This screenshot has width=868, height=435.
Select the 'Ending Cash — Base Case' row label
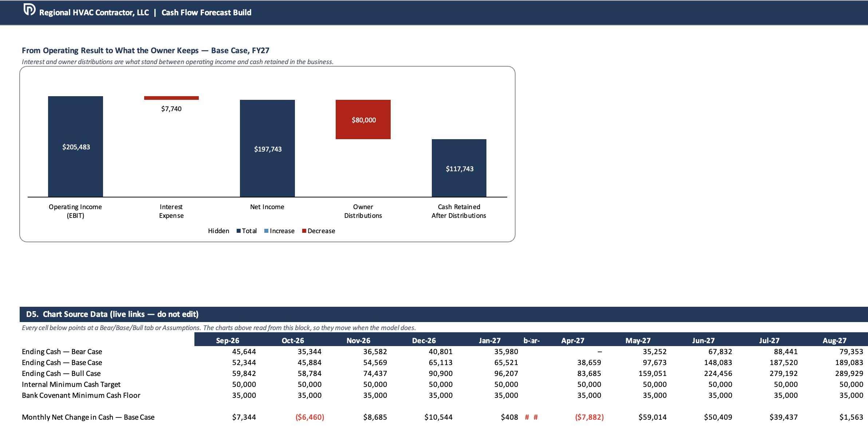pyautogui.click(x=62, y=362)
